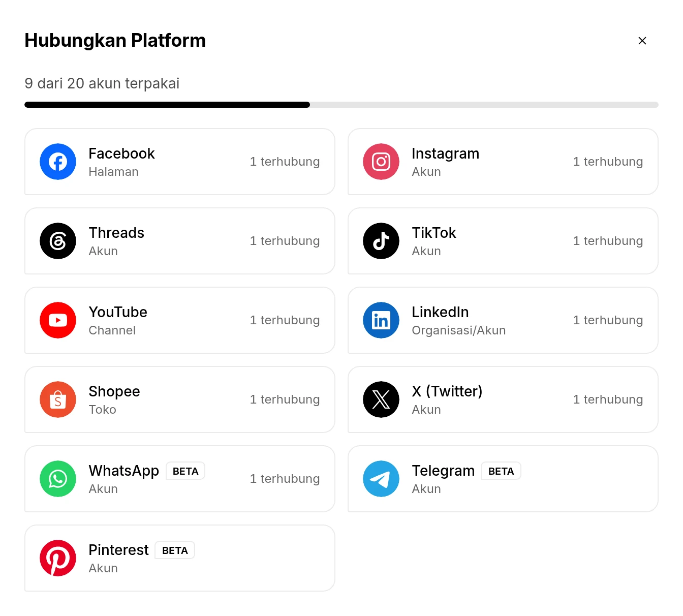Select the "LinkedIn" platform name
The image size is (683, 616).
click(440, 312)
